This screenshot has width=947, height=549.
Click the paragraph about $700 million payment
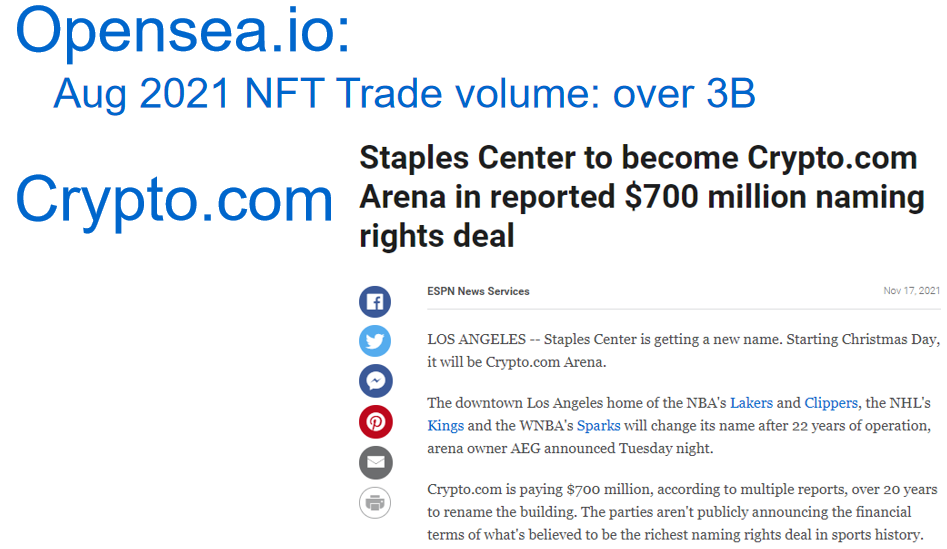(682, 512)
